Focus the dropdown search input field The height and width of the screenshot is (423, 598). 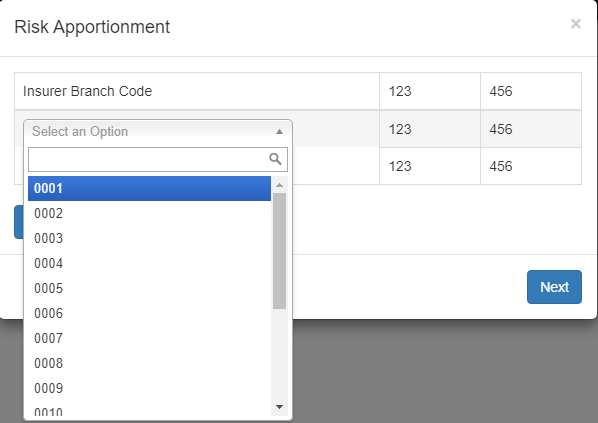(158, 159)
